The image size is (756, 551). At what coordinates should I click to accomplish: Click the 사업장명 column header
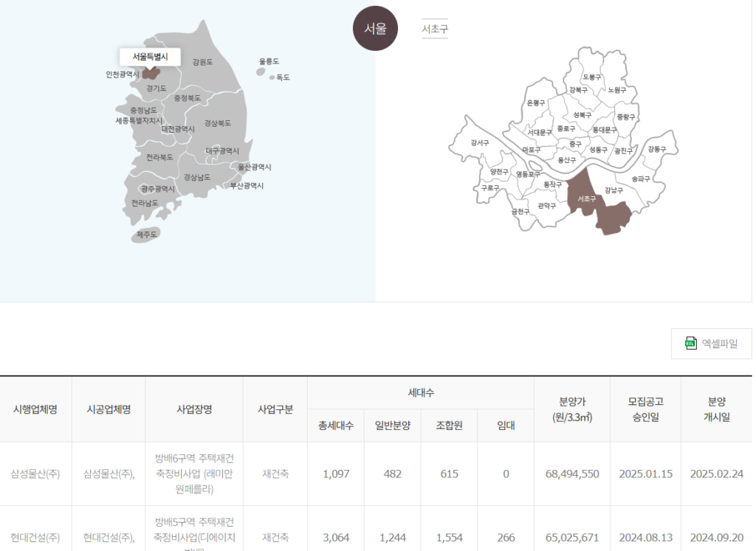tap(195, 409)
